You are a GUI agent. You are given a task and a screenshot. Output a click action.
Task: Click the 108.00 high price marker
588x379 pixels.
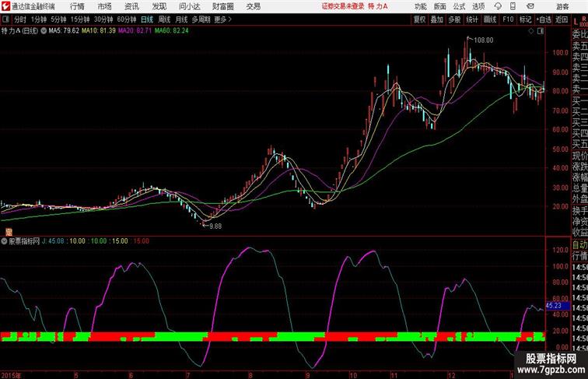coord(483,40)
